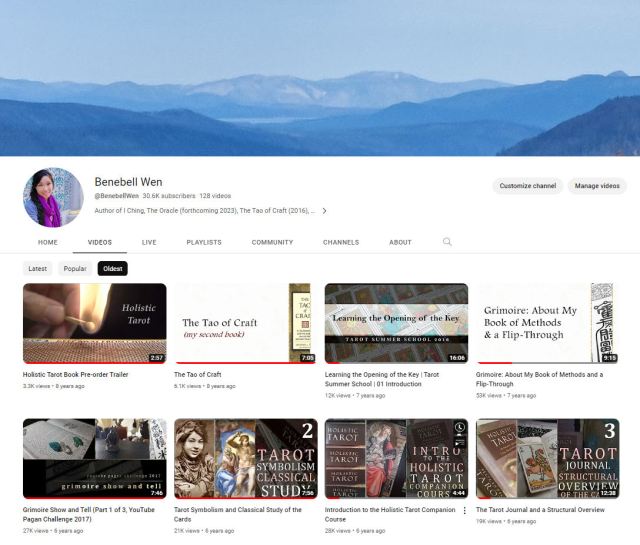Select the Oldest sort filter
Image resolution: width=640 pixels, height=545 pixels.
click(113, 269)
